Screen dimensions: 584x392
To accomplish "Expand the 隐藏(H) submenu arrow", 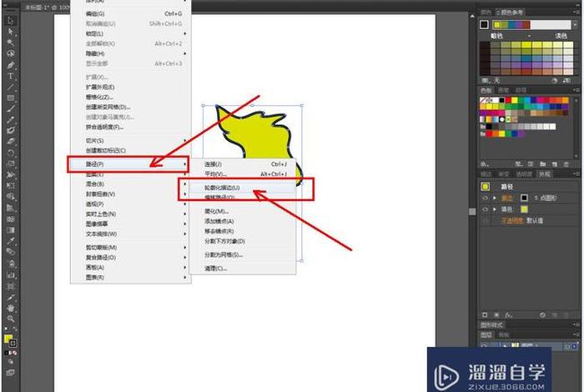I will pos(184,53).
